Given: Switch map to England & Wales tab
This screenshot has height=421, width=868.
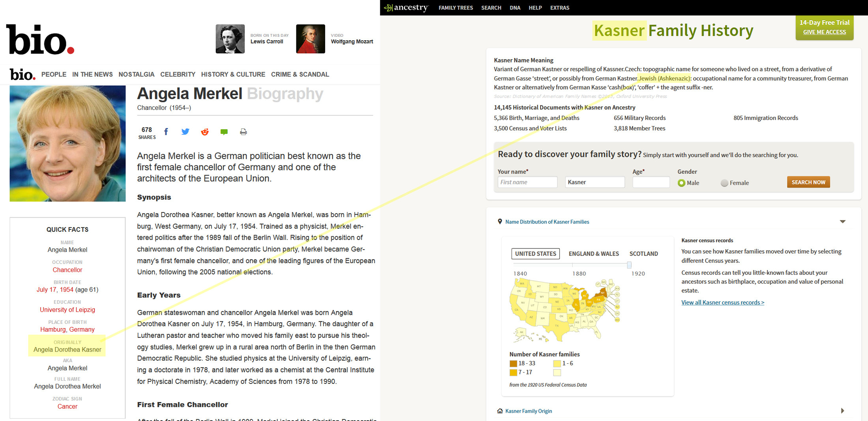Looking at the screenshot, I should click(593, 254).
